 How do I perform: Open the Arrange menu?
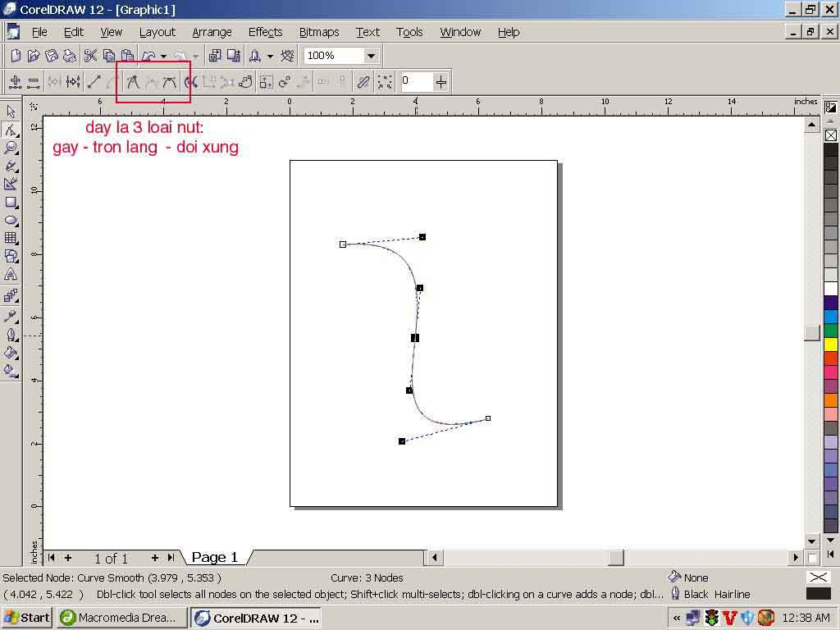click(x=212, y=32)
